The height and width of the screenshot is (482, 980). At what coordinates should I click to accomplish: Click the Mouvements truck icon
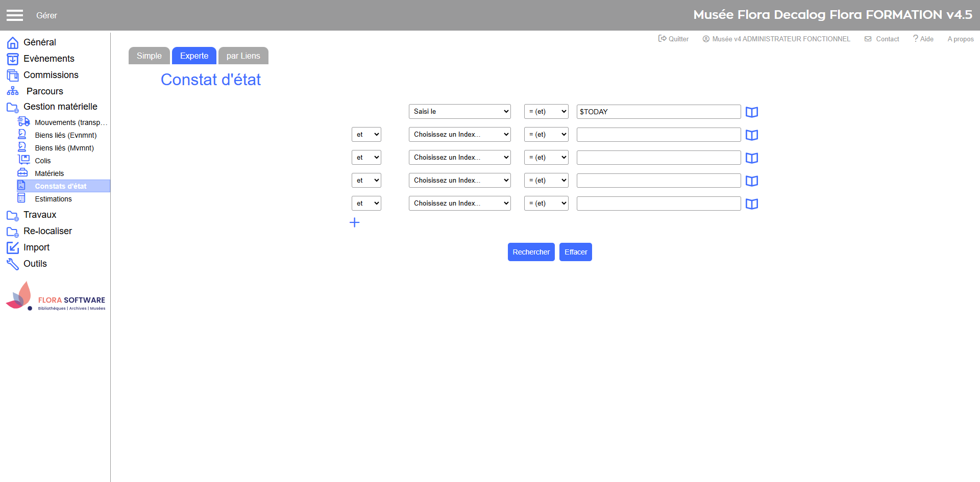point(23,122)
